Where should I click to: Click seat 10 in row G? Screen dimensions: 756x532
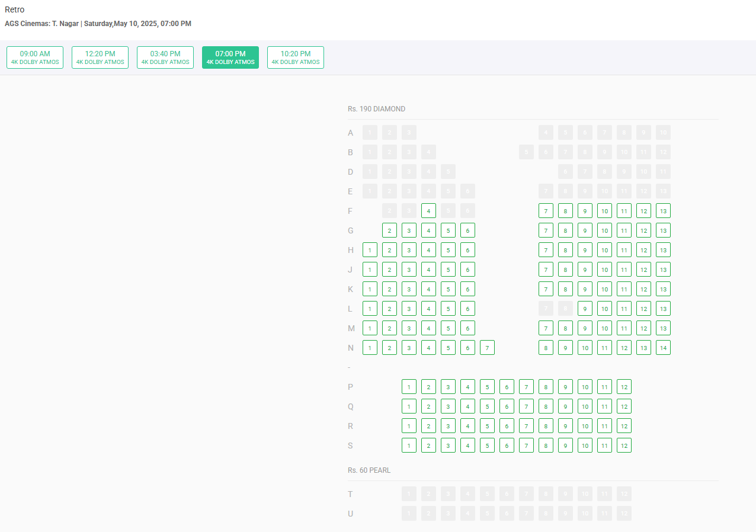tap(604, 230)
